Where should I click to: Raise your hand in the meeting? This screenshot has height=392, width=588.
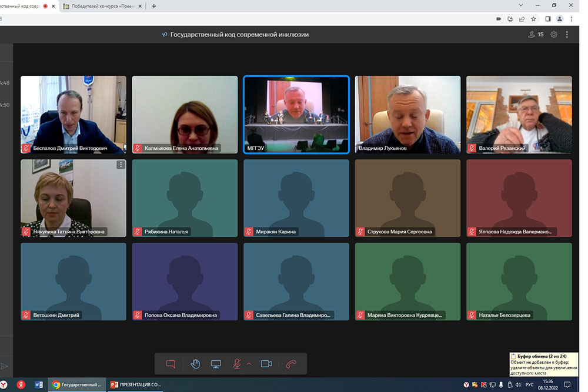point(195,364)
